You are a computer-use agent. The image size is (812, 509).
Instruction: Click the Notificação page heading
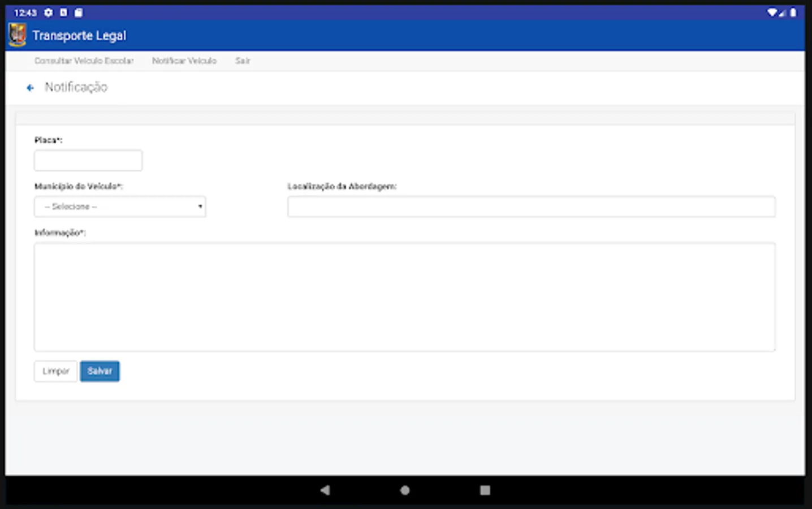(76, 87)
